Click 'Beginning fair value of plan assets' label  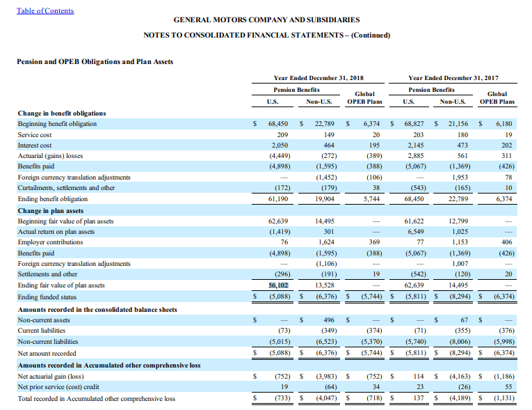tap(65, 221)
